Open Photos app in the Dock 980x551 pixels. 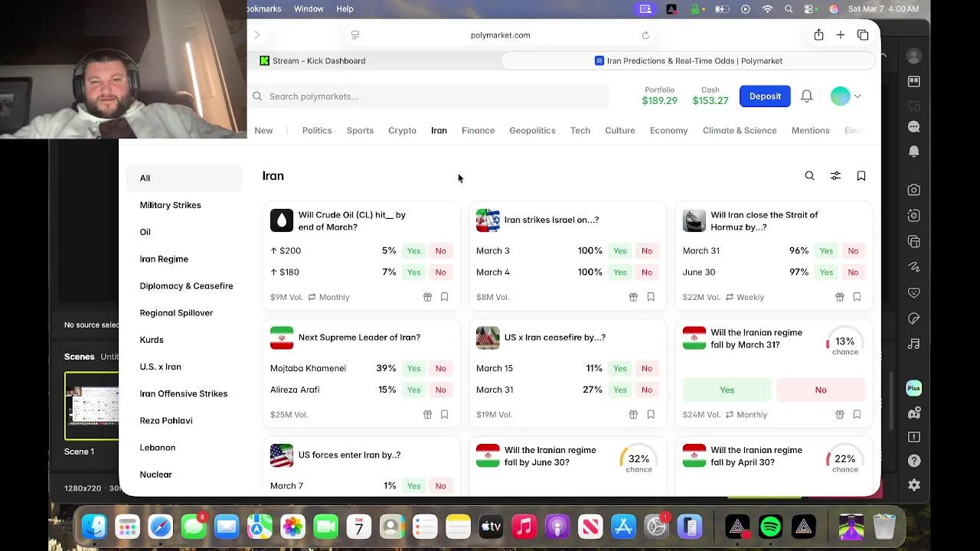(292, 527)
